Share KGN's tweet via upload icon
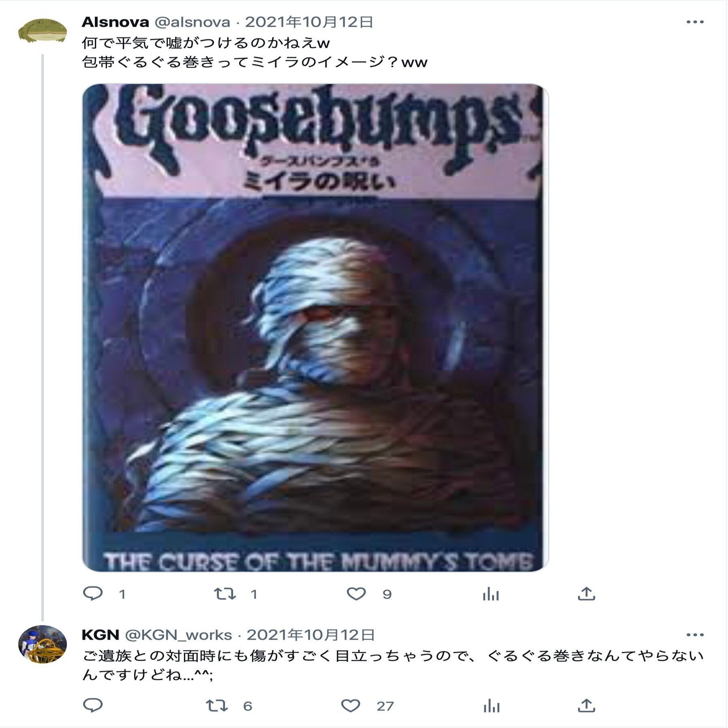 coord(586,706)
